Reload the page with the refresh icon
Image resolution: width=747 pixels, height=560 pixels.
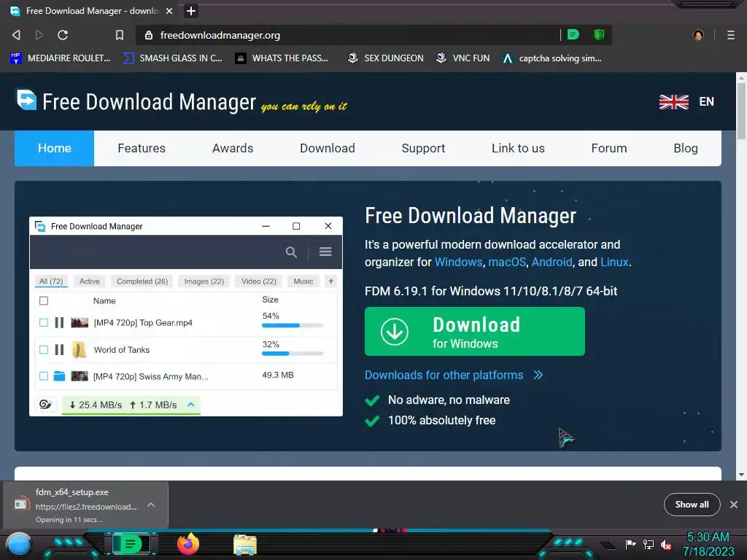point(63,35)
